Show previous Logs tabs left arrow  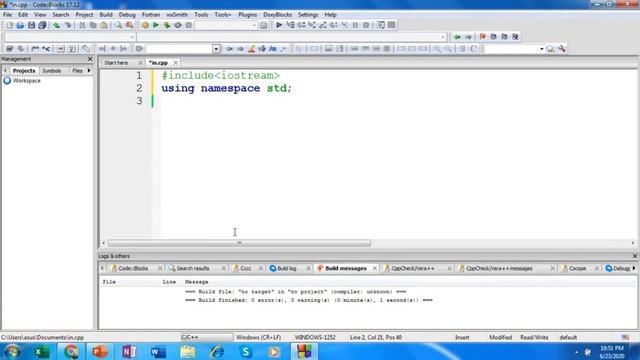click(x=102, y=268)
